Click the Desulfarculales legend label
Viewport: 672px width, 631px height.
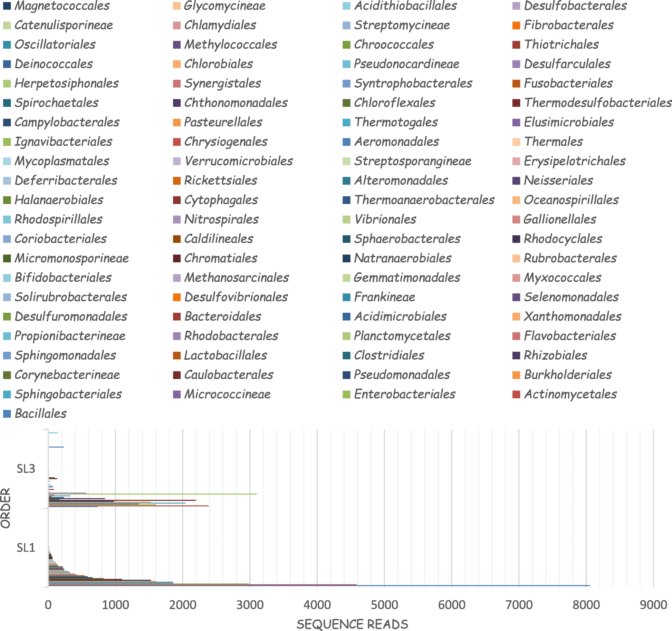[567, 64]
